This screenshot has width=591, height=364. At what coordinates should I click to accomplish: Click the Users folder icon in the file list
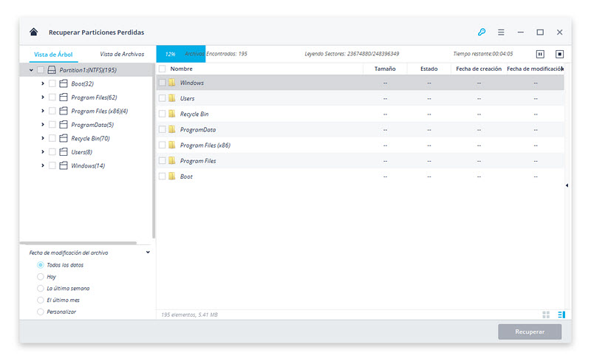tap(172, 98)
